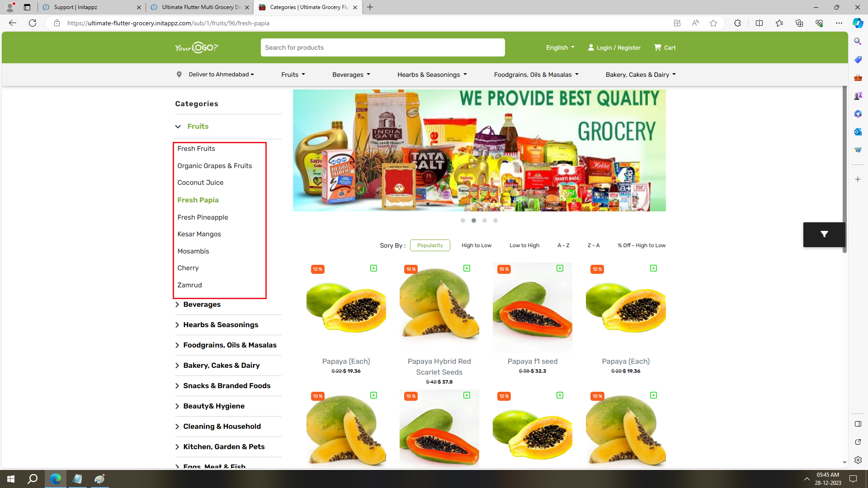
Task: Open the shopping Cart icon
Action: click(x=657, y=47)
